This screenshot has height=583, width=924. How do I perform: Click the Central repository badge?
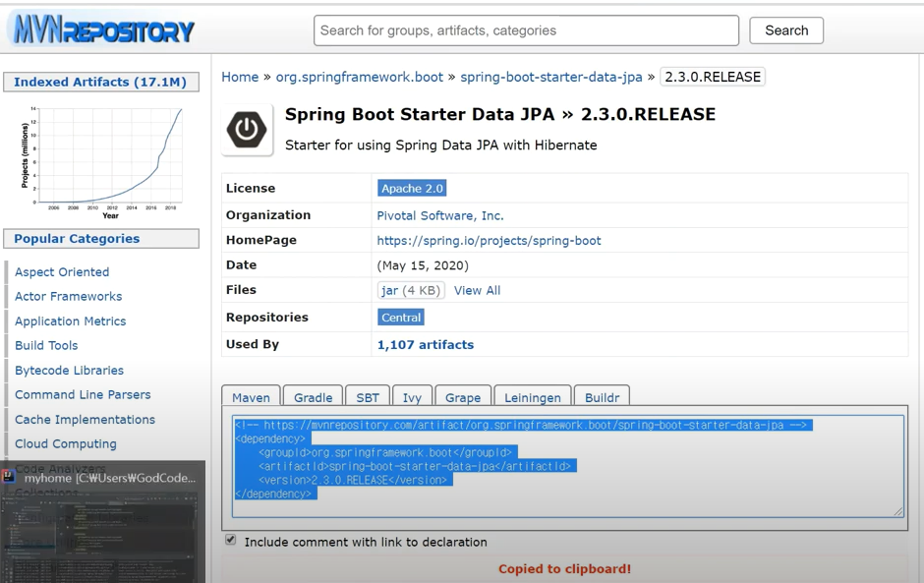pyautogui.click(x=401, y=318)
